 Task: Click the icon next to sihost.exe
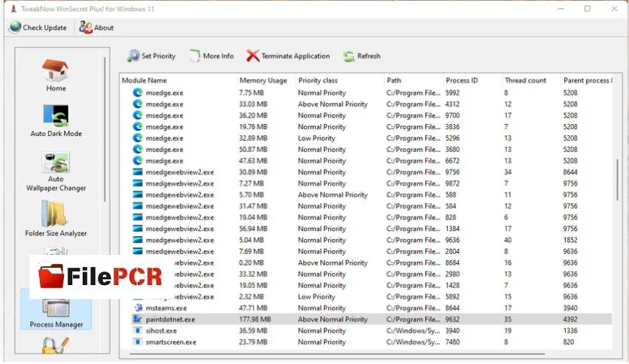click(x=138, y=331)
